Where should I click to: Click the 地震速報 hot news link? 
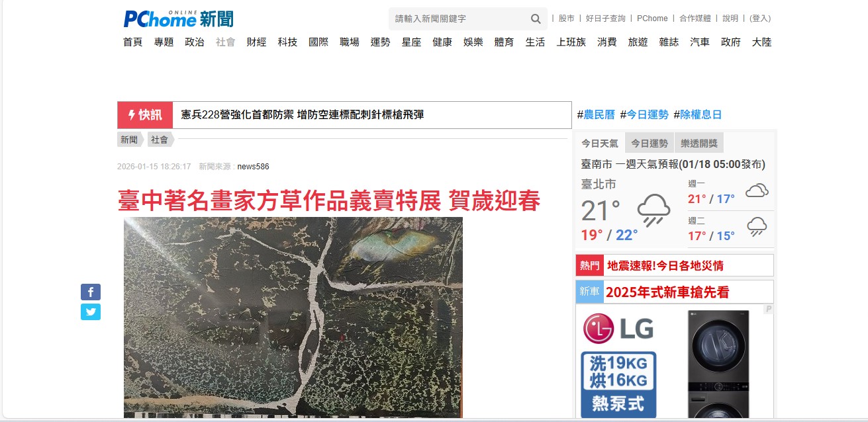click(665, 266)
